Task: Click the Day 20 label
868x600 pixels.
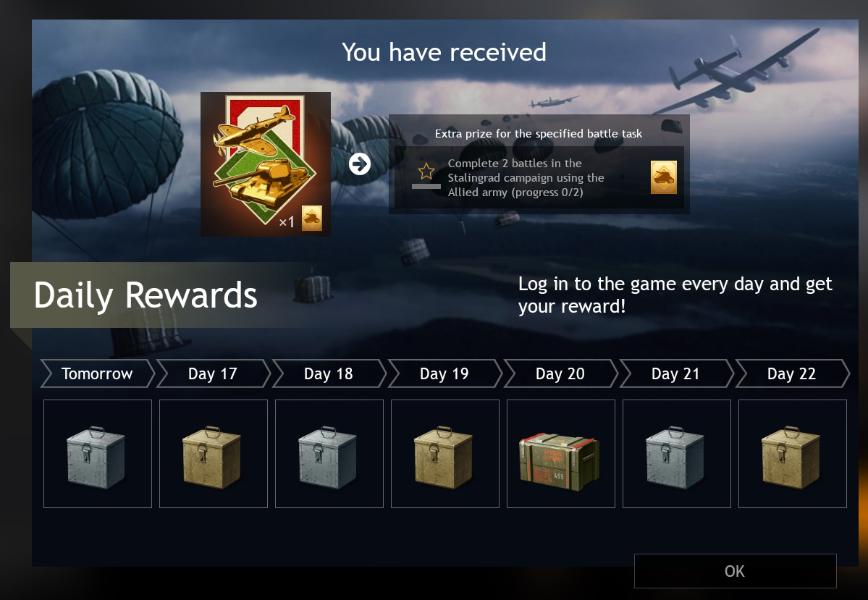Action: click(x=560, y=373)
